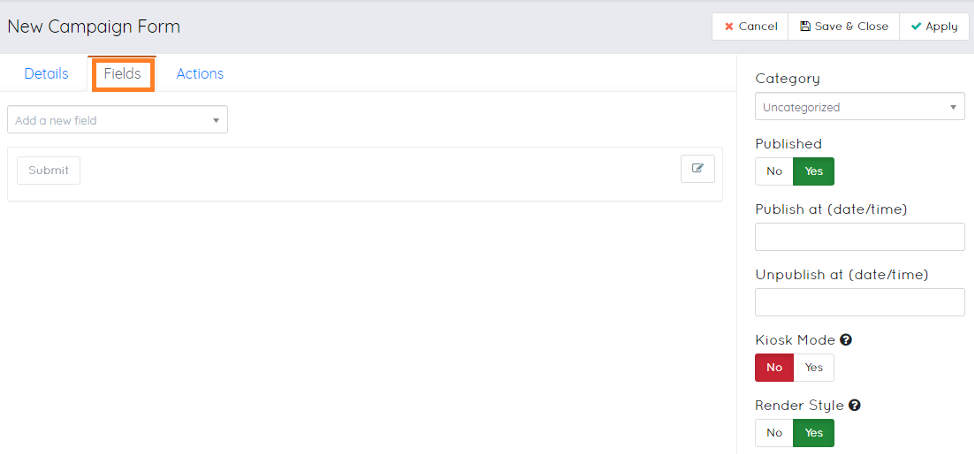
Task: Focus the Unpublish at date/time field
Action: [859, 302]
